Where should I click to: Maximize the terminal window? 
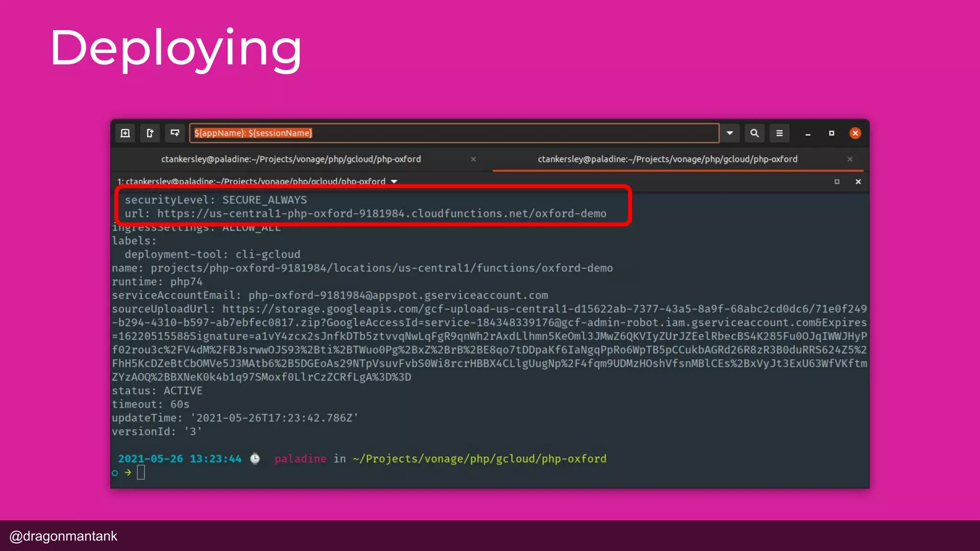832,133
